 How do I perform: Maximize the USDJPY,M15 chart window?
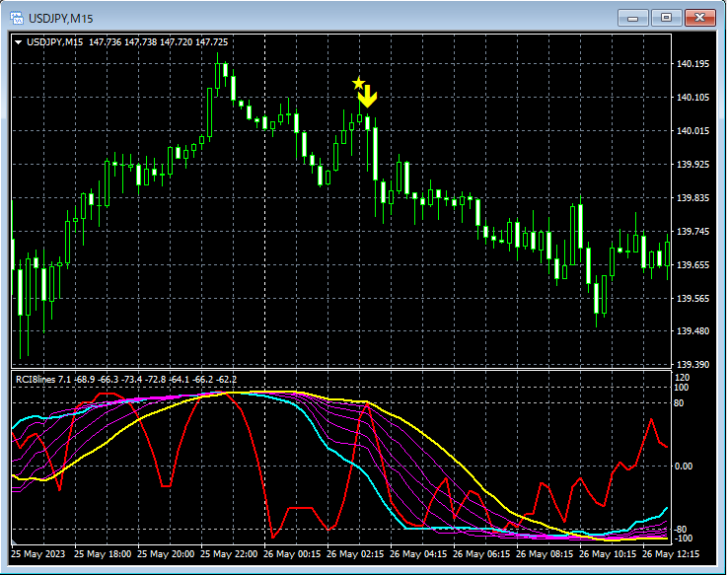pyautogui.click(x=666, y=18)
